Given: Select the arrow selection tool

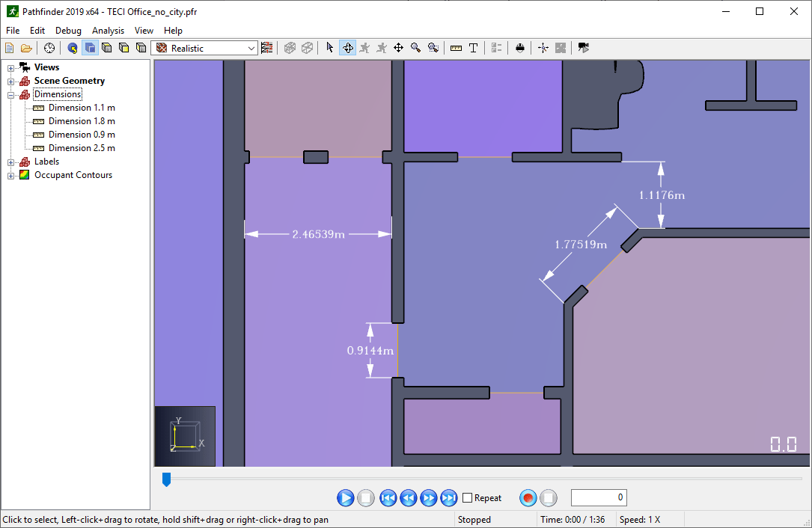Looking at the screenshot, I should (x=330, y=48).
